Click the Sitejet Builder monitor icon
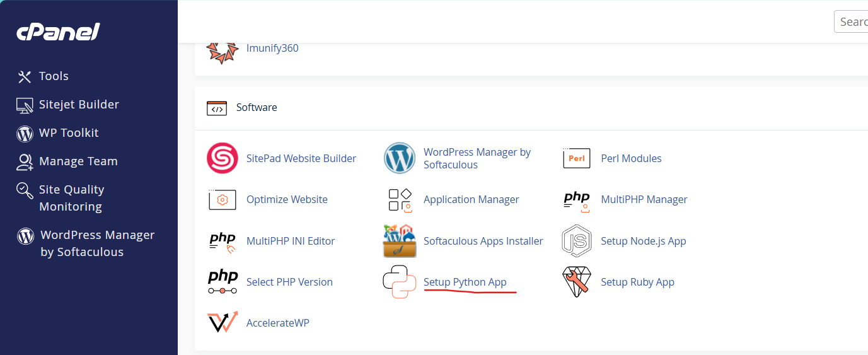Image resolution: width=868 pixels, height=355 pixels. tap(25, 105)
